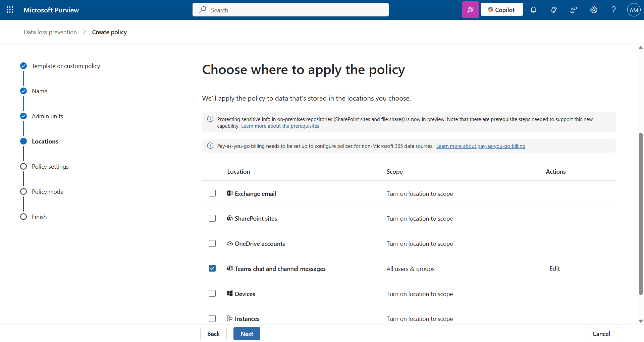Click the page vertical scrollbar thumb

pyautogui.click(x=641, y=214)
